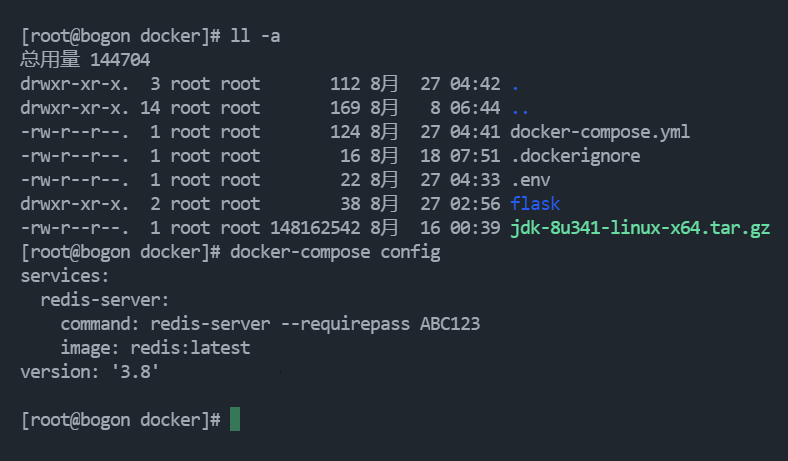Image resolution: width=788 pixels, height=461 pixels.
Task: Click the 总用量 144704 total line
Action: point(85,60)
